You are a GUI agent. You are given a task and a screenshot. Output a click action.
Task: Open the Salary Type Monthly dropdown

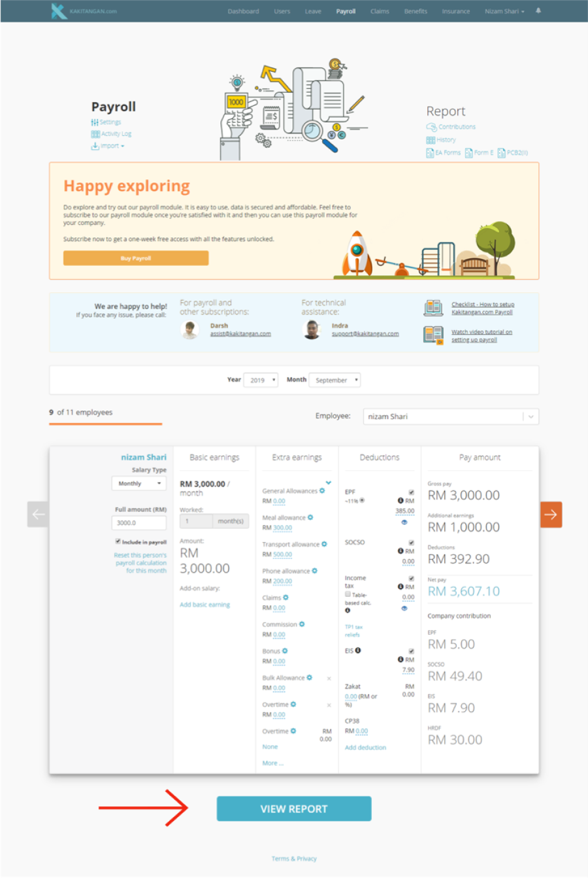coord(139,484)
